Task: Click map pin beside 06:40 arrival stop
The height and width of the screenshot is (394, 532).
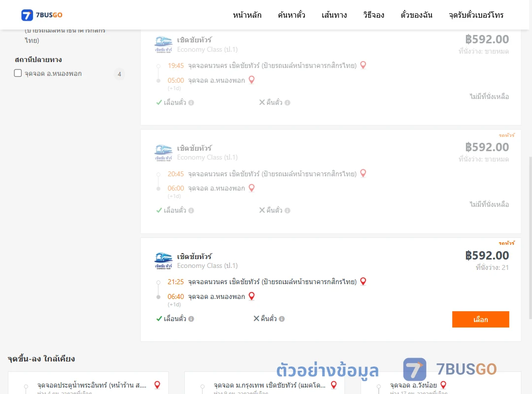Action: click(x=251, y=296)
